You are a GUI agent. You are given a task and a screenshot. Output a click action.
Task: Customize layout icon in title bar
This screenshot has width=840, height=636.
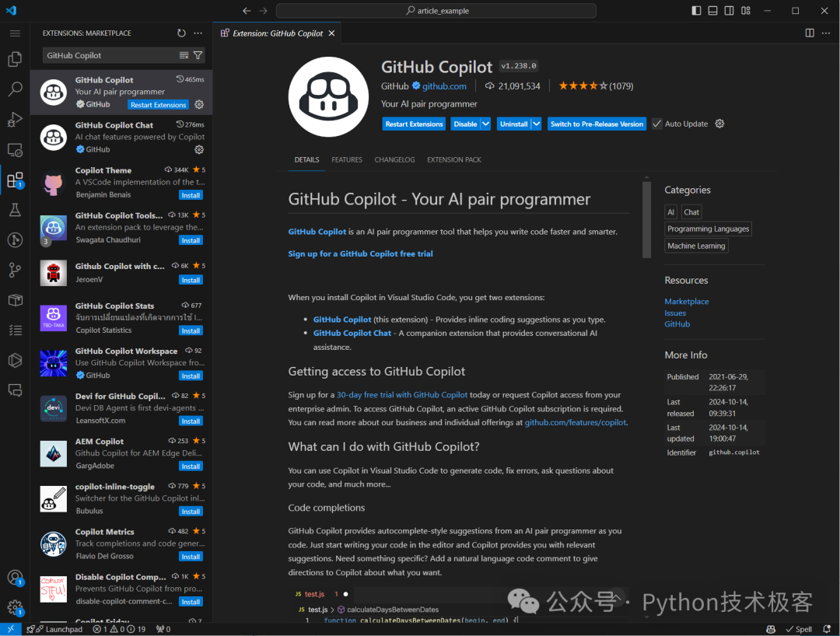click(x=746, y=11)
